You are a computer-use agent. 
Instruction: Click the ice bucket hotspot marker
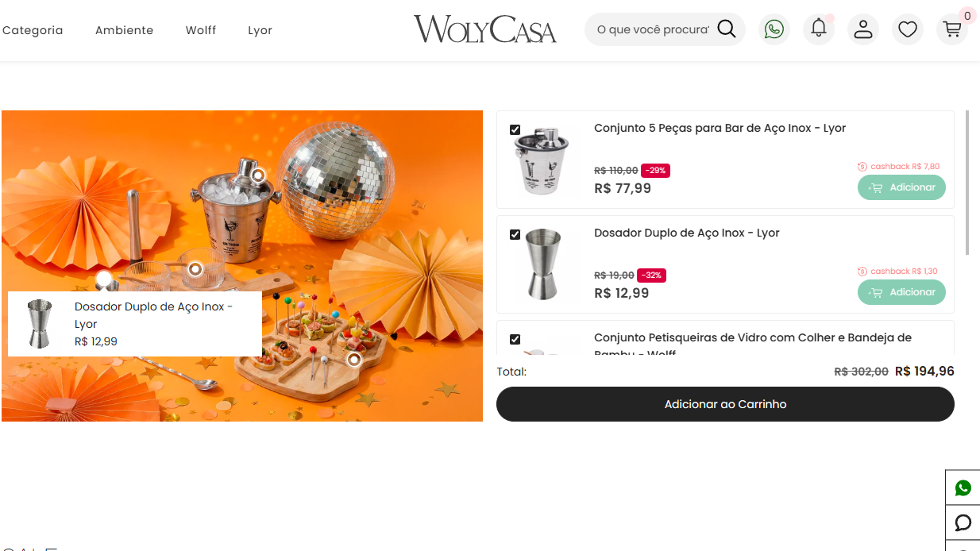(258, 175)
